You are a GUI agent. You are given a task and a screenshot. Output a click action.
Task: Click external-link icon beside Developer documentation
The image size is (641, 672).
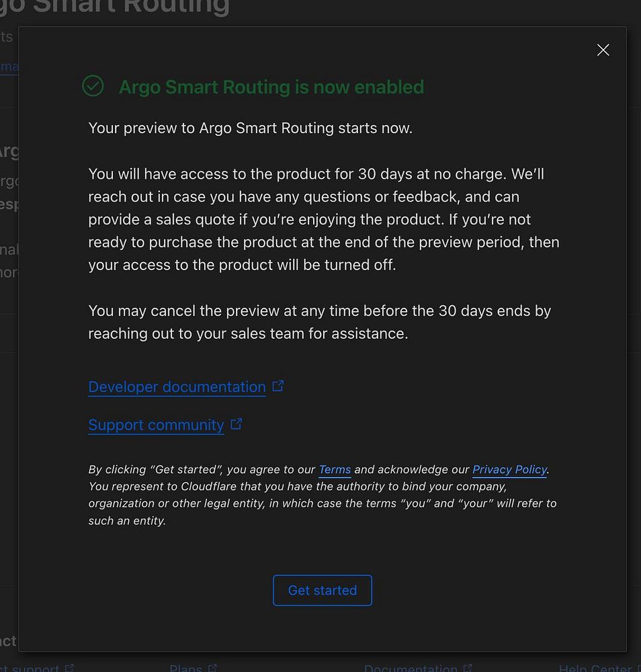pyautogui.click(x=278, y=386)
